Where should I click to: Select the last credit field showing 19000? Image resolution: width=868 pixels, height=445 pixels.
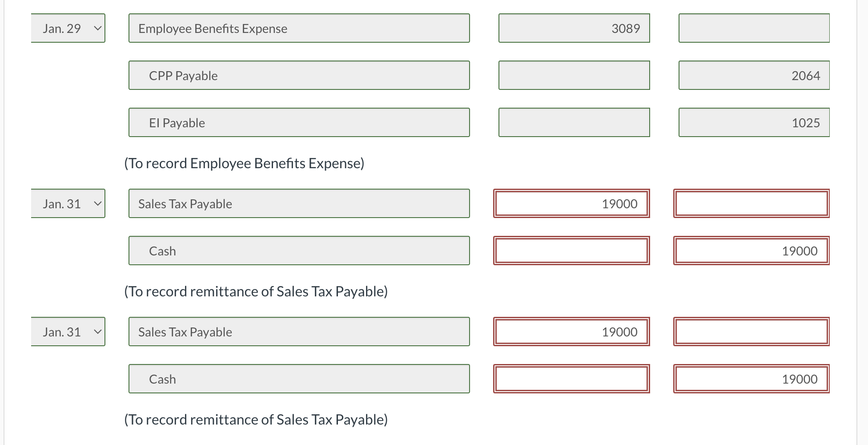751,379
